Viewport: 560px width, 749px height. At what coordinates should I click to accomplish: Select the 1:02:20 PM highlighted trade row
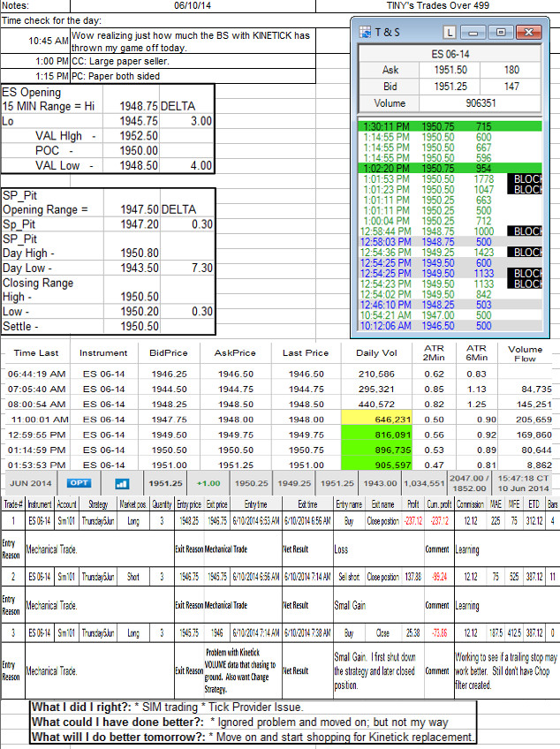450,168
